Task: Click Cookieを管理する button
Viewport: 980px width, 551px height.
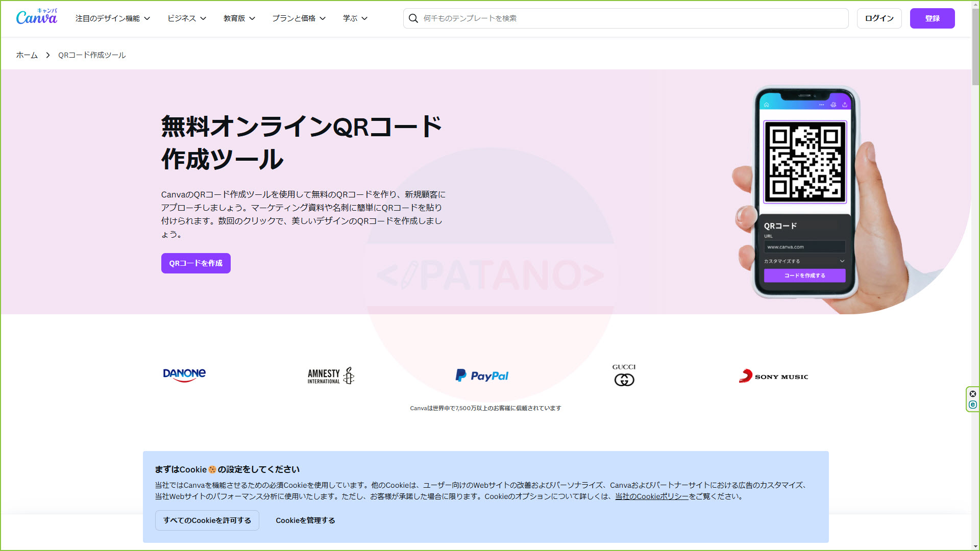Action: 305,520
